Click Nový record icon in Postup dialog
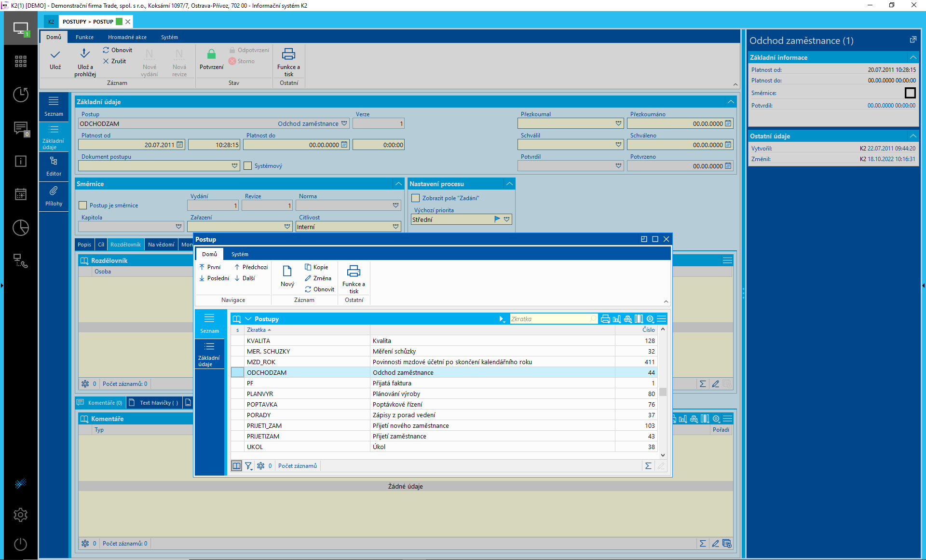This screenshot has width=926, height=560. coord(287,271)
